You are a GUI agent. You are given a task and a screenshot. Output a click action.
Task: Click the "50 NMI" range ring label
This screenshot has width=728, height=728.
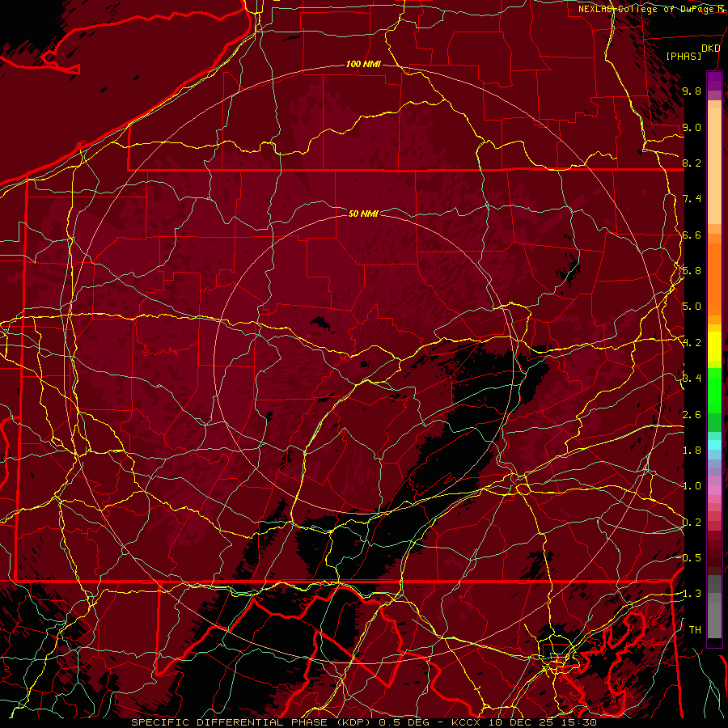click(363, 214)
